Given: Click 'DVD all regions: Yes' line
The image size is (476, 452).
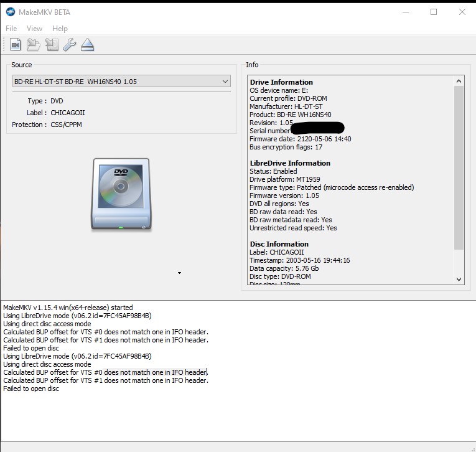Looking at the screenshot, I should pyautogui.click(x=279, y=204).
